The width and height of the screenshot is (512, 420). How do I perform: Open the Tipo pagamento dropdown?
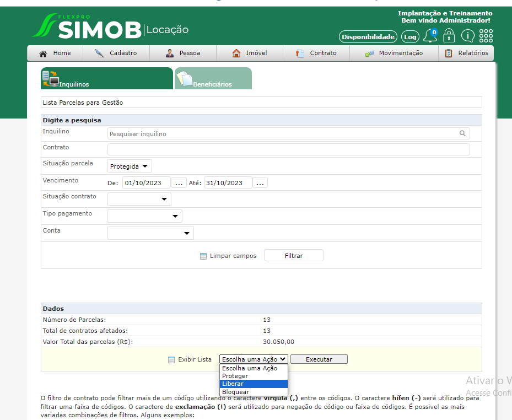tap(145, 216)
